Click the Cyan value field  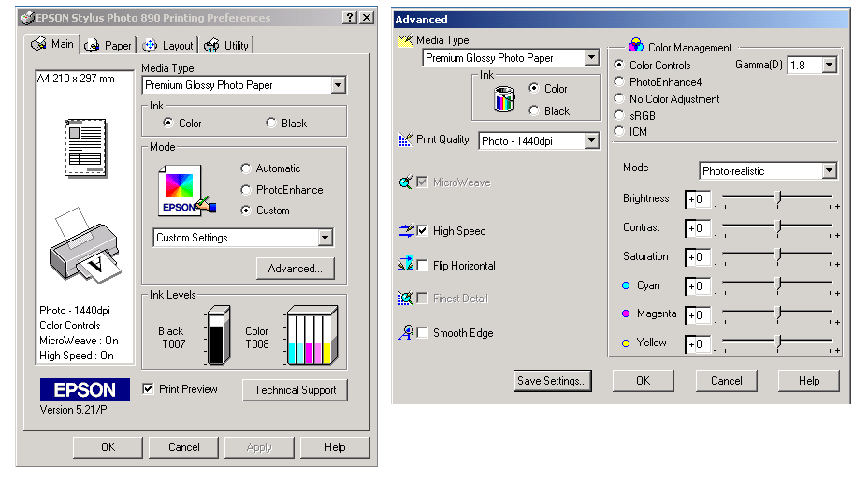(x=698, y=286)
